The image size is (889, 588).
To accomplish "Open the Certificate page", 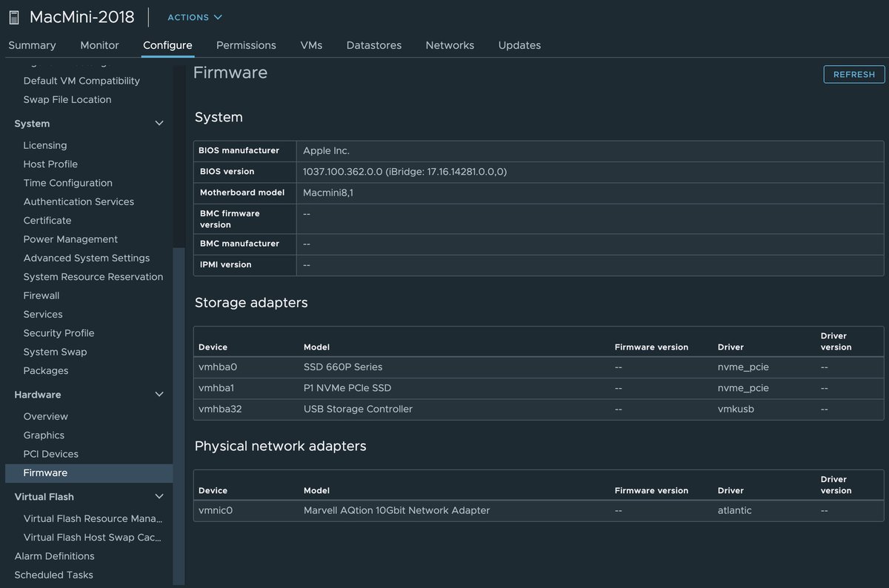I will (x=47, y=221).
